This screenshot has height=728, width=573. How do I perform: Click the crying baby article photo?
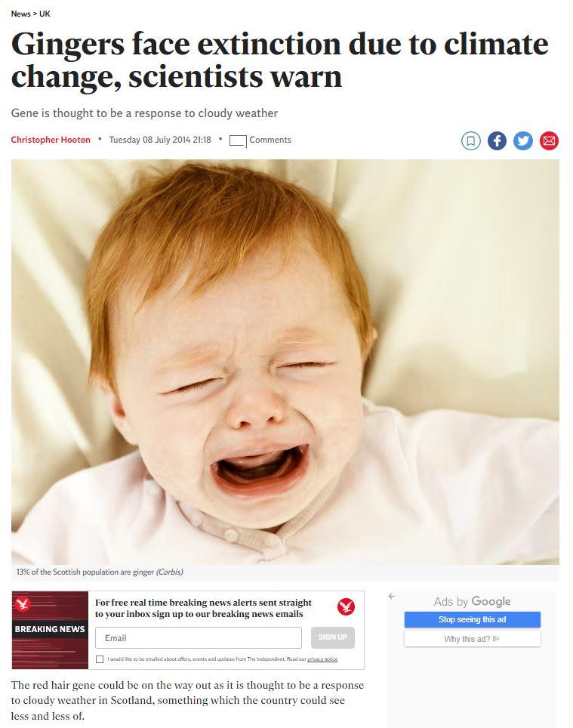[x=285, y=362]
